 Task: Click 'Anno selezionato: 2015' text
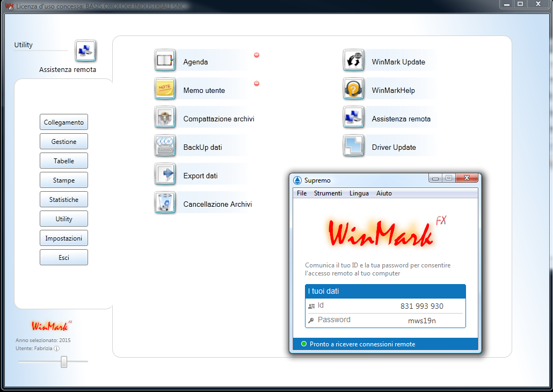click(x=43, y=340)
